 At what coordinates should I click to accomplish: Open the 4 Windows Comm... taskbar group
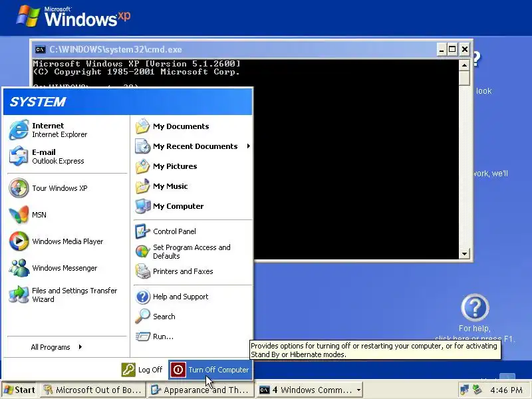pyautogui.click(x=309, y=390)
